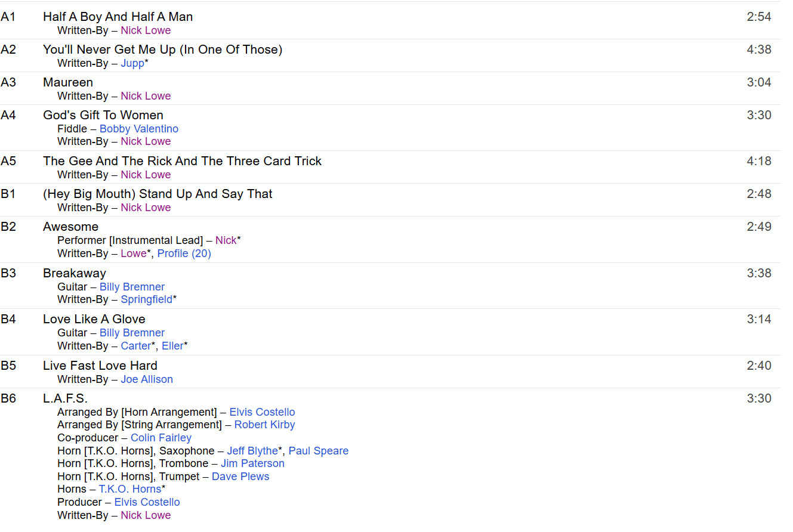This screenshot has width=793, height=532.
Task: Click track position label A3
Action: coord(8,82)
